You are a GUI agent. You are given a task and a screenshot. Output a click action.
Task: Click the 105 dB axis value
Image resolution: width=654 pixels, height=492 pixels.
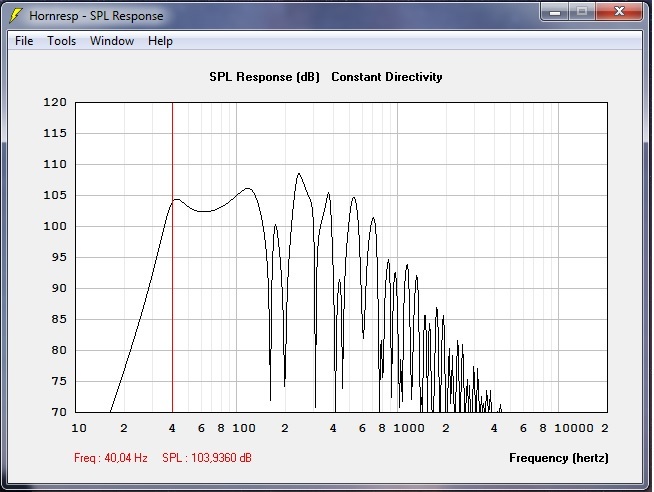point(55,195)
